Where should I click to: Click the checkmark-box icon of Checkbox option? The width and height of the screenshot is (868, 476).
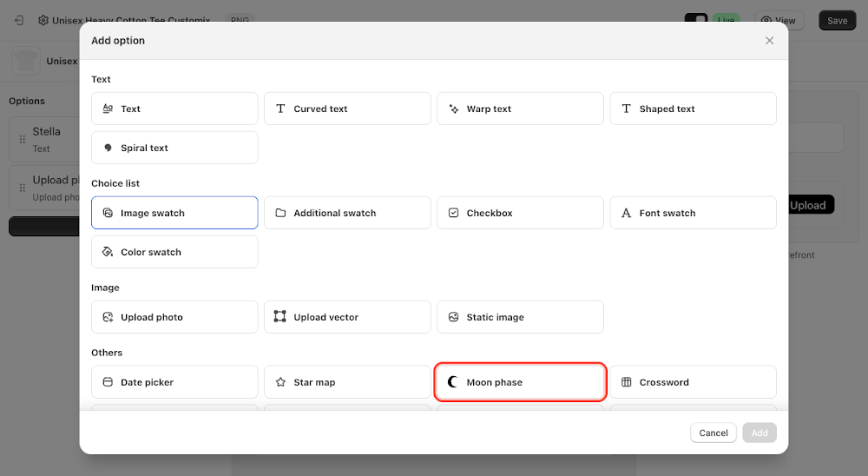(x=453, y=213)
